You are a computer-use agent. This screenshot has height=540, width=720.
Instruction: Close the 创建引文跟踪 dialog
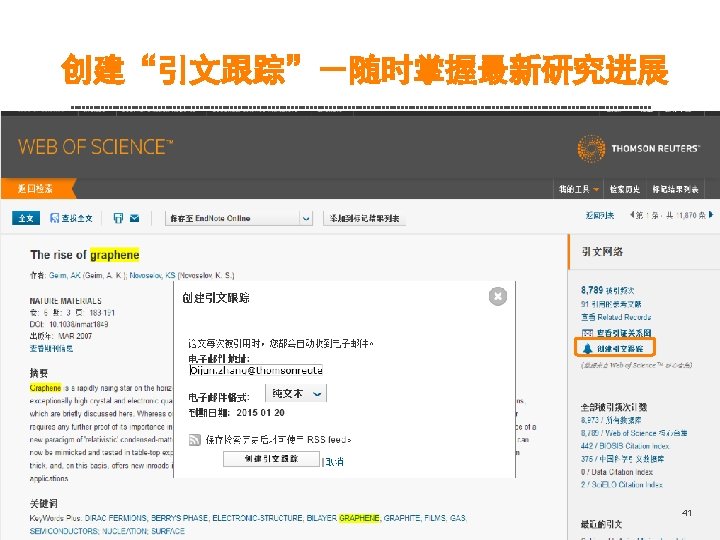tap(498, 296)
